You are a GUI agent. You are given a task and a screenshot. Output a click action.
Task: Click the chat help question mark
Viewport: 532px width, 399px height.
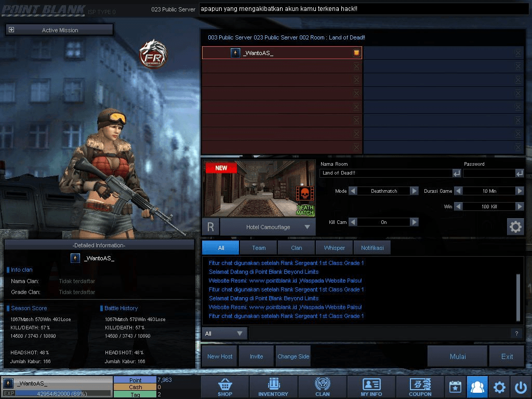(516, 334)
